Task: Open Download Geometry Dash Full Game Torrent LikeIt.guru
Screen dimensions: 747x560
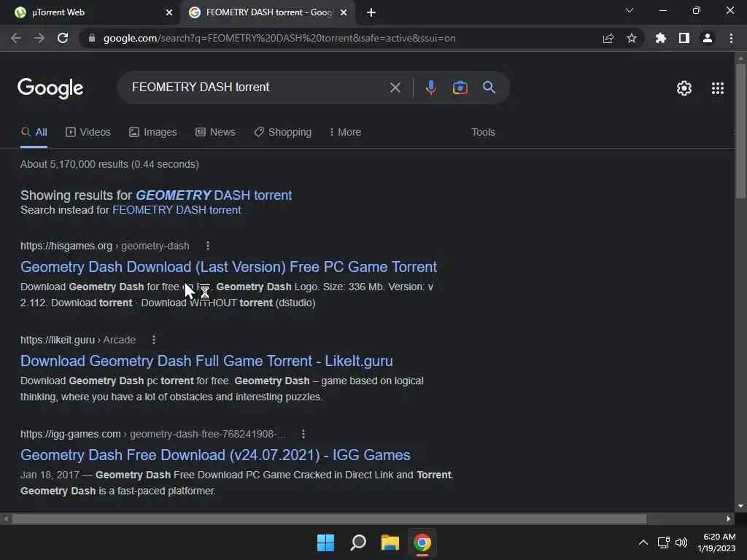Action: (206, 362)
